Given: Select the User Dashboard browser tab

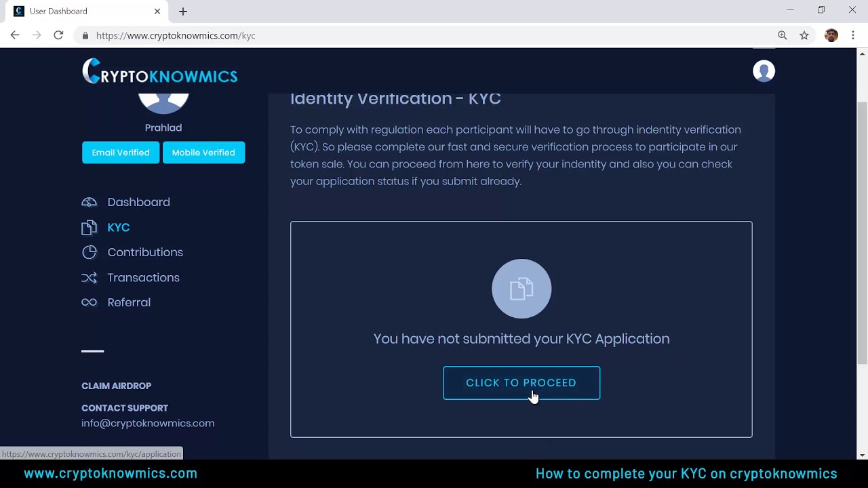Looking at the screenshot, I should pyautogui.click(x=87, y=12).
